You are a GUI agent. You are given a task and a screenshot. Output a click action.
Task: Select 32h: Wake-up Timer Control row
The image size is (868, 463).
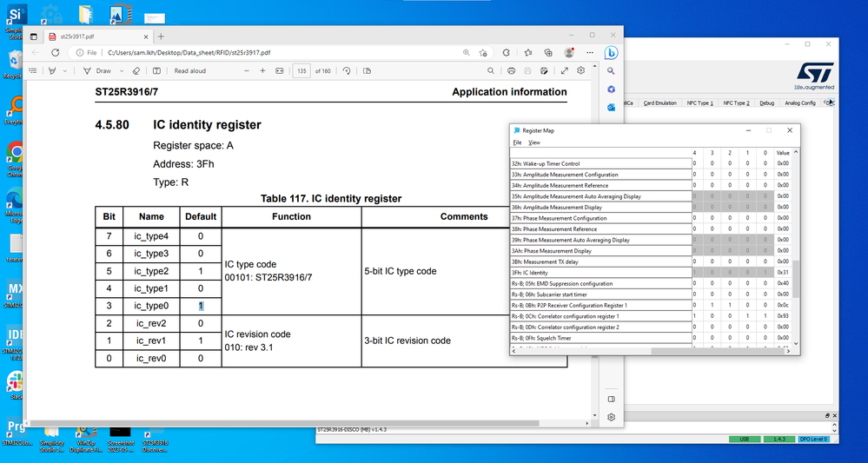tap(600, 163)
